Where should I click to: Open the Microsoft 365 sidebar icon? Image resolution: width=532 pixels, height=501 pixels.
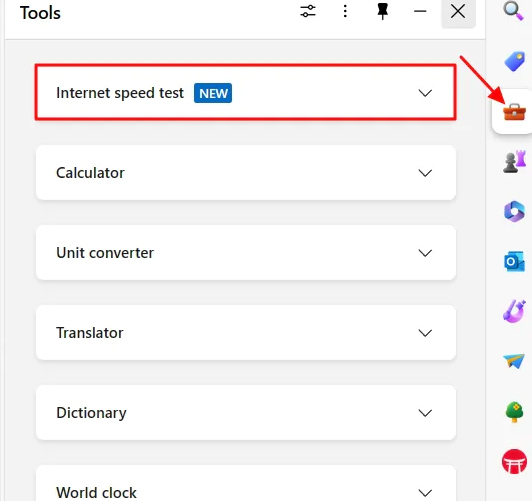click(x=514, y=211)
